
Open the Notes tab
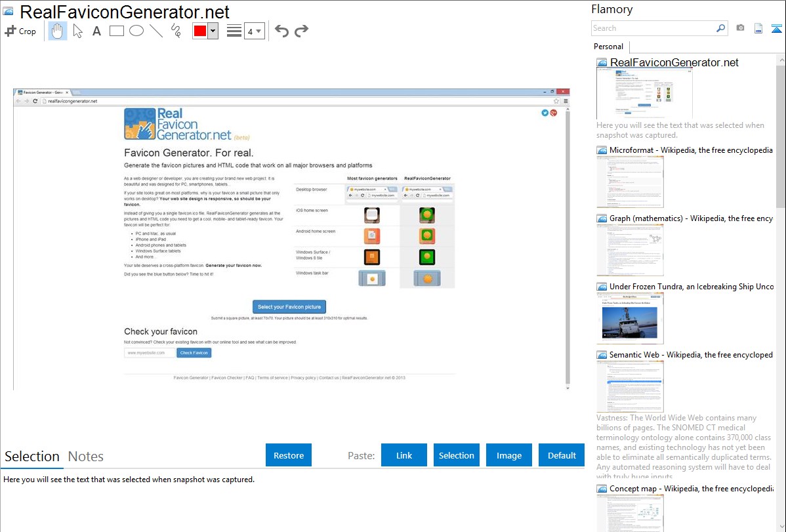tap(86, 457)
